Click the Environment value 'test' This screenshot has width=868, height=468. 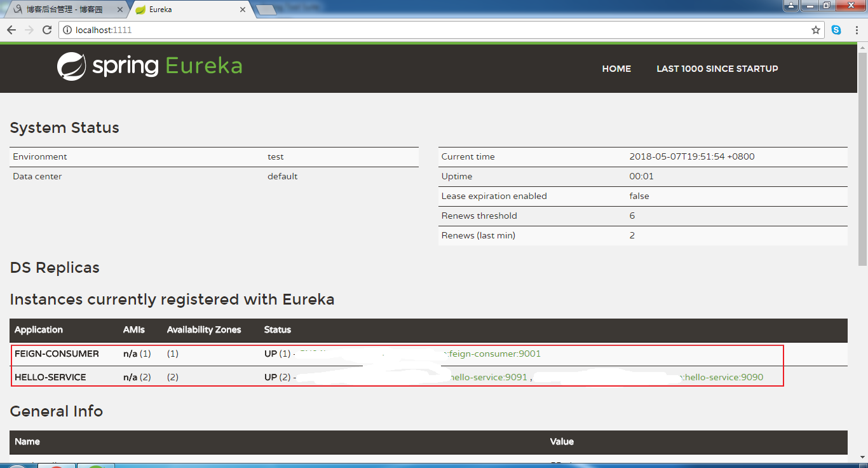coord(275,156)
